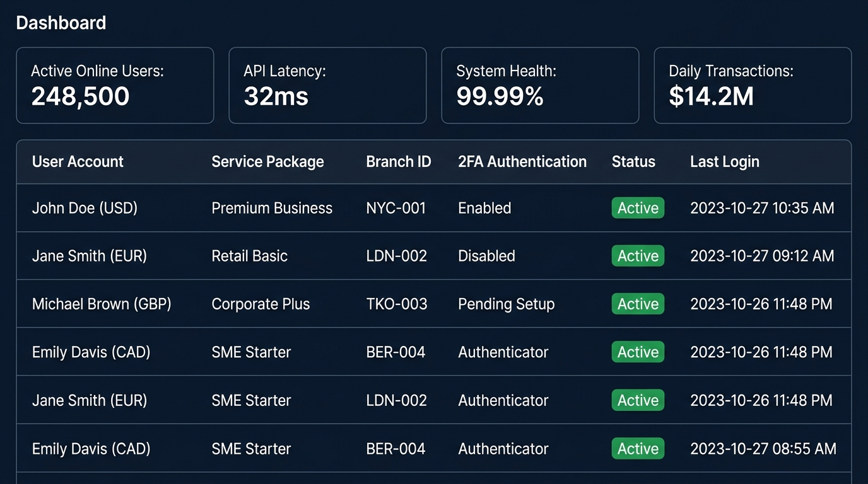
Task: Click the 99.99% health value
Action: (500, 96)
